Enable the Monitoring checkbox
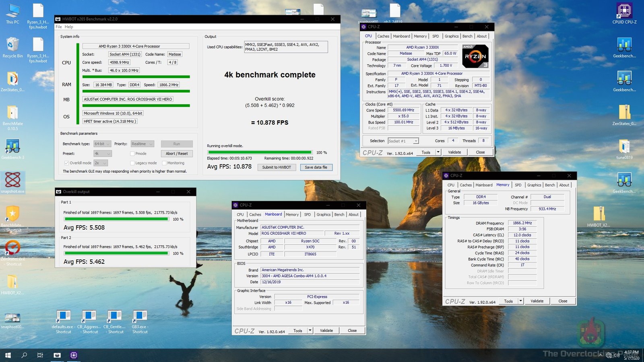This screenshot has height=362, width=644. click(x=164, y=163)
